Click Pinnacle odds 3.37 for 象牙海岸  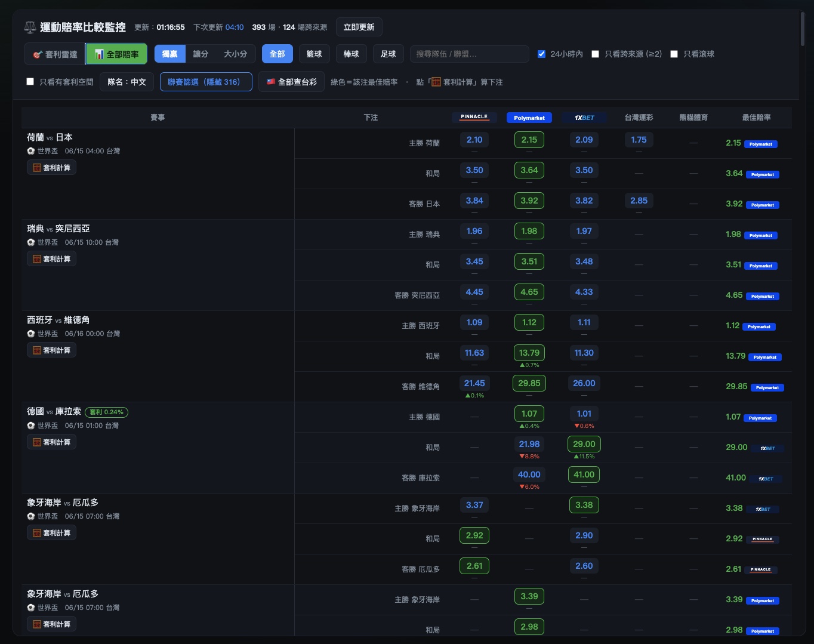(x=474, y=505)
